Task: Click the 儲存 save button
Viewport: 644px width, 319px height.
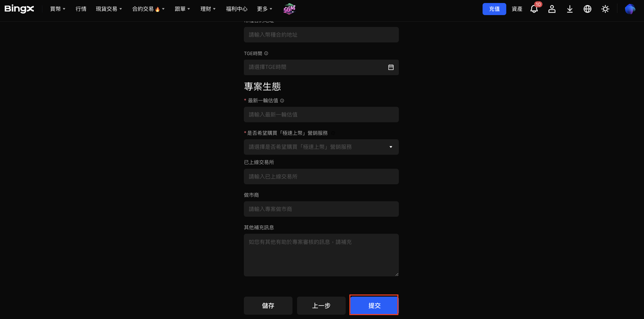Action: point(268,305)
